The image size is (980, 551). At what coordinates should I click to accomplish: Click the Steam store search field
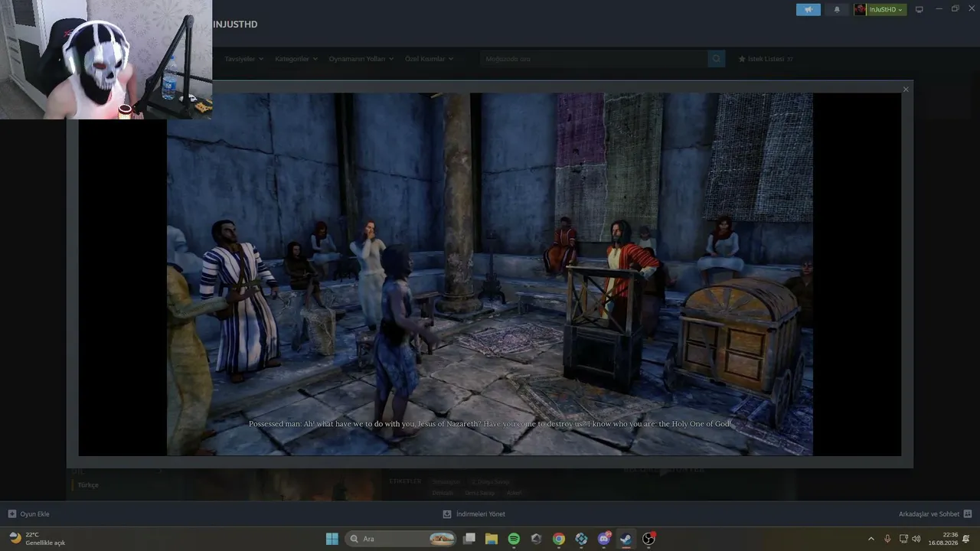tap(594, 59)
